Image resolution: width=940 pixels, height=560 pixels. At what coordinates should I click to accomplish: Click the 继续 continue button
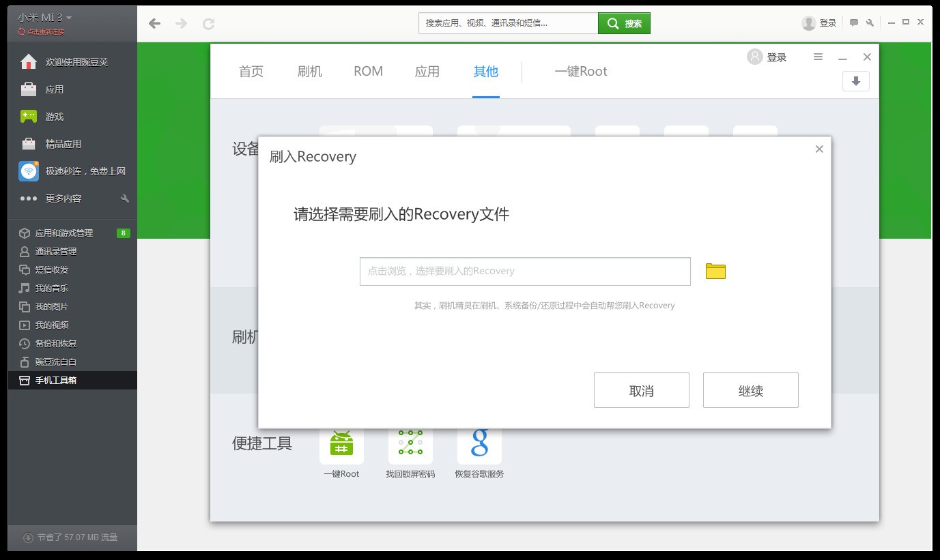tap(751, 390)
